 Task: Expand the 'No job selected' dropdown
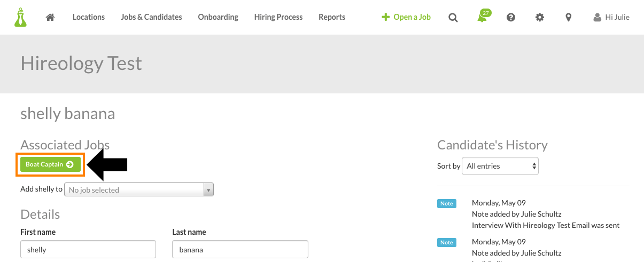point(139,189)
